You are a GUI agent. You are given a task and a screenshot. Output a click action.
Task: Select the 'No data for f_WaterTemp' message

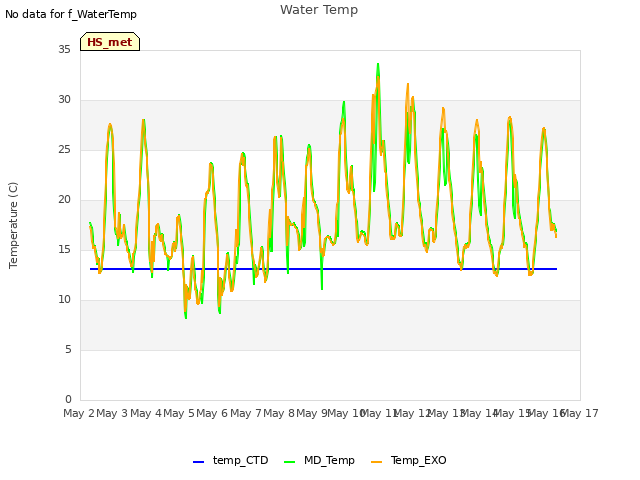[71, 14]
